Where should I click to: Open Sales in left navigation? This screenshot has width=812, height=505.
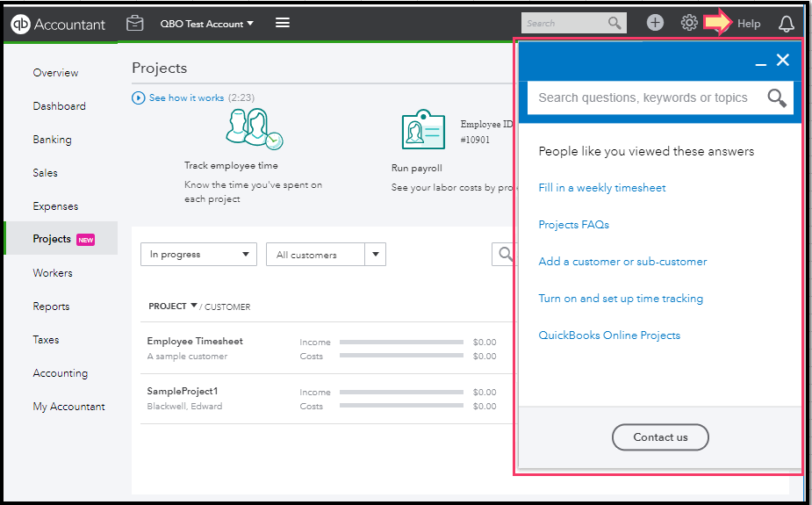click(x=45, y=172)
